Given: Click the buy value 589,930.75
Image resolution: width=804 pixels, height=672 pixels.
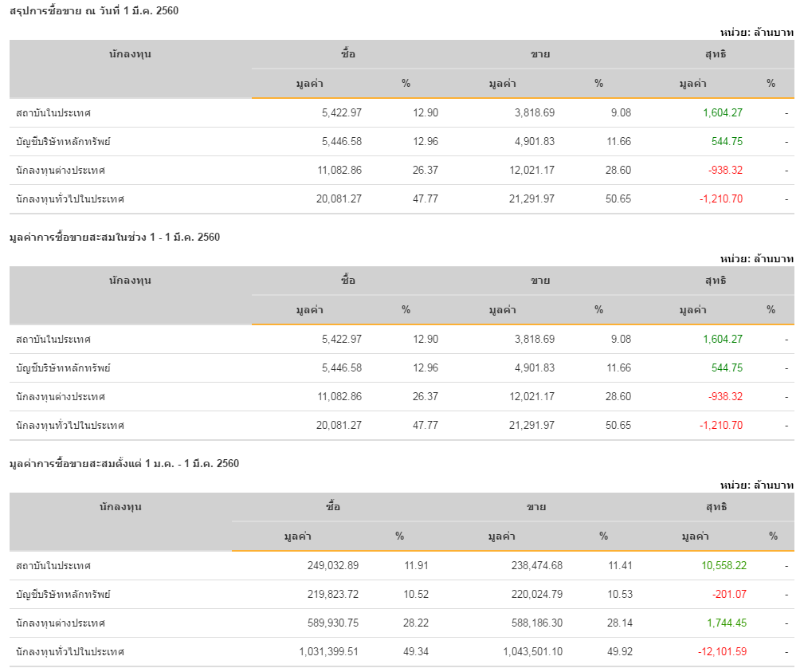Looking at the screenshot, I should pos(332,623).
